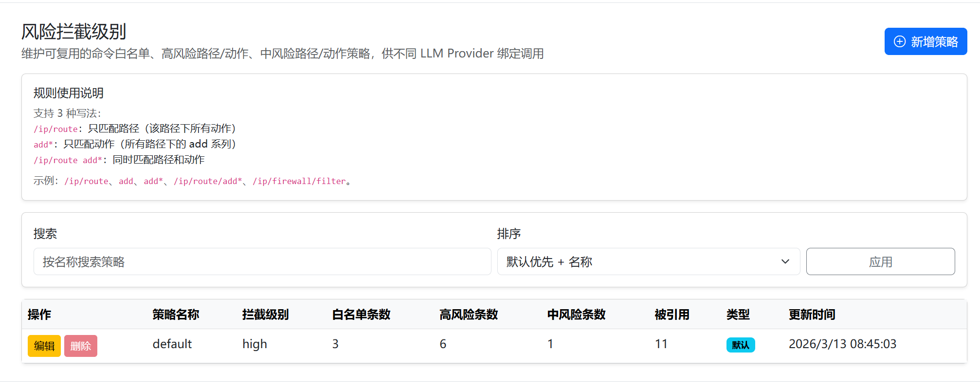Select the 策略名称 column header
Viewport: 980px width, 390px height.
(x=176, y=315)
